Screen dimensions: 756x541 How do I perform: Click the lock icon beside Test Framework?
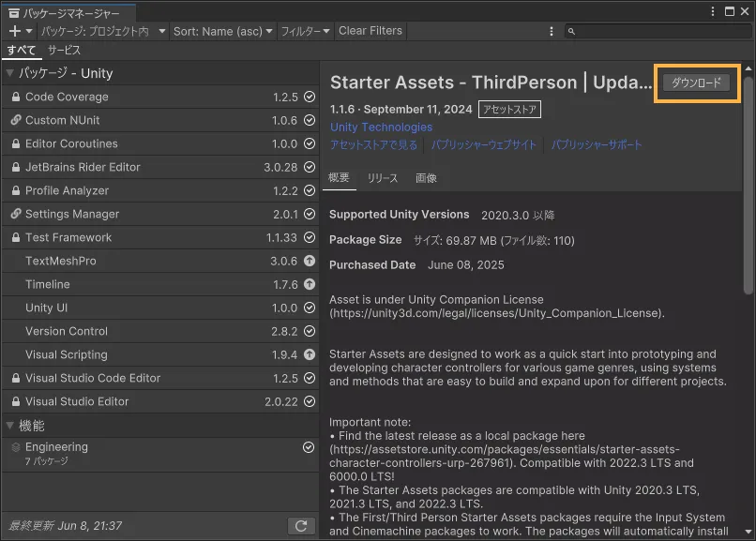(x=16, y=237)
